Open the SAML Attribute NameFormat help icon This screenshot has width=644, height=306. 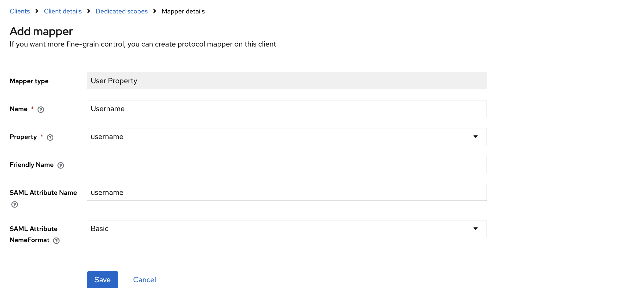click(x=56, y=240)
